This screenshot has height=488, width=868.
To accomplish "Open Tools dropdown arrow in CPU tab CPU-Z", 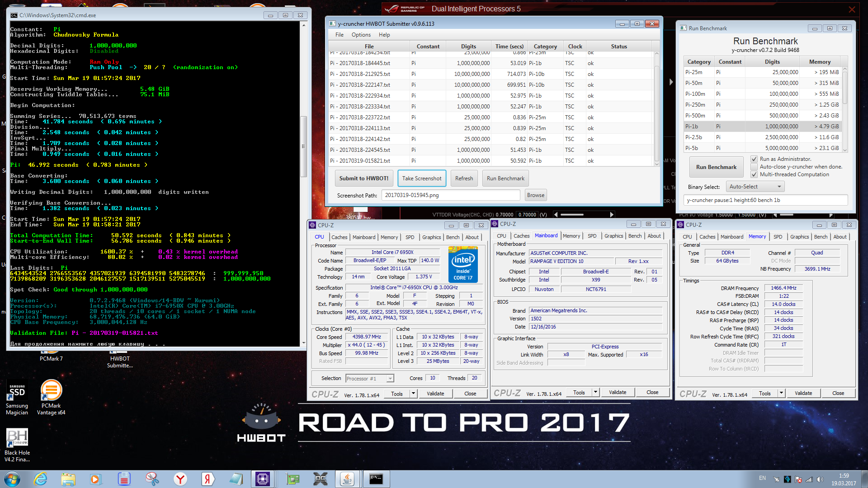I will tap(413, 394).
